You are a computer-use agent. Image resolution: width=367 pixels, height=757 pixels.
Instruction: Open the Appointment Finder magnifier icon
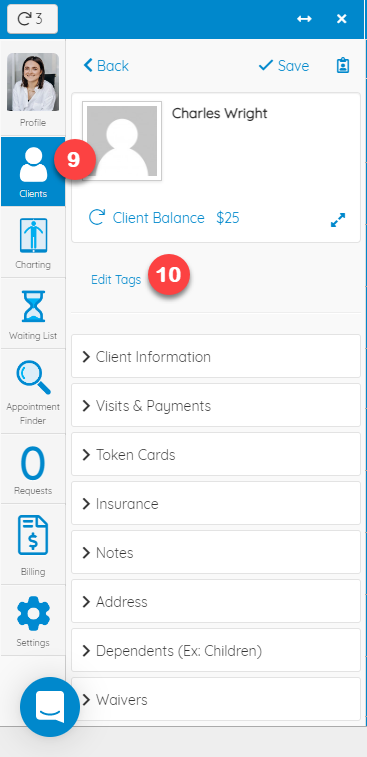33,378
